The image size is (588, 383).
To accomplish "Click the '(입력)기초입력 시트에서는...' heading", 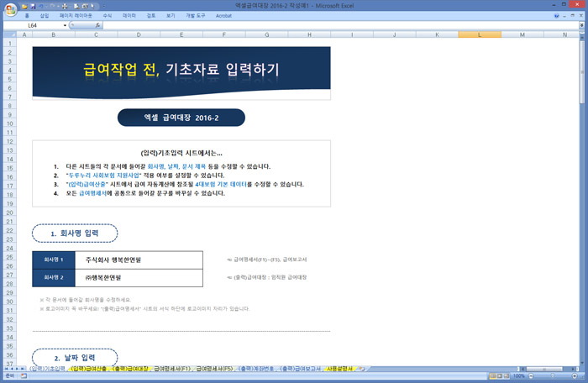I will point(181,153).
